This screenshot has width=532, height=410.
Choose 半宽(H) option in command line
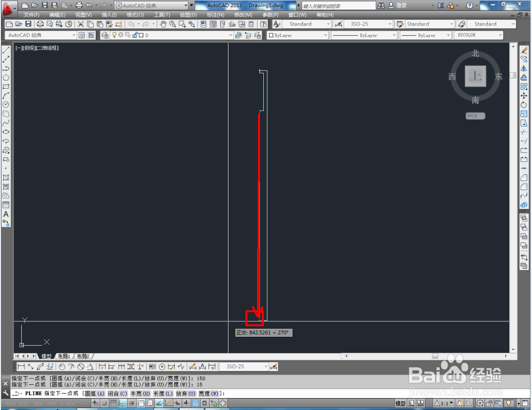coord(140,394)
